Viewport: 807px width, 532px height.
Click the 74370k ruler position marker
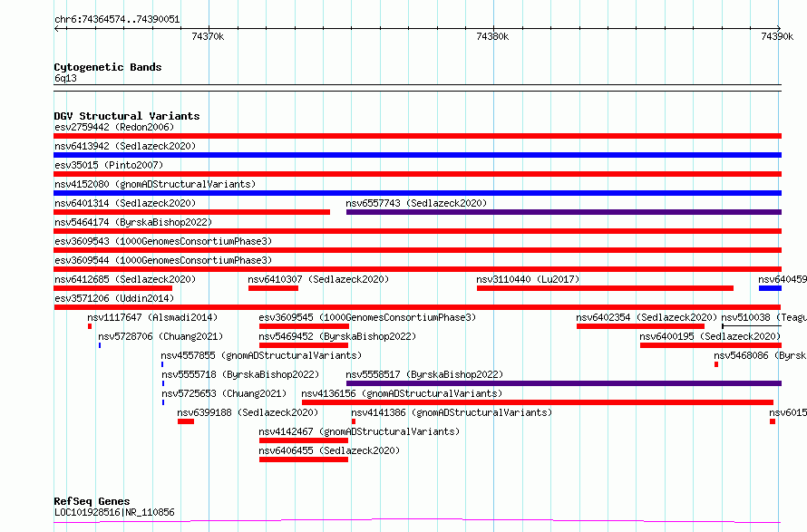point(208,36)
